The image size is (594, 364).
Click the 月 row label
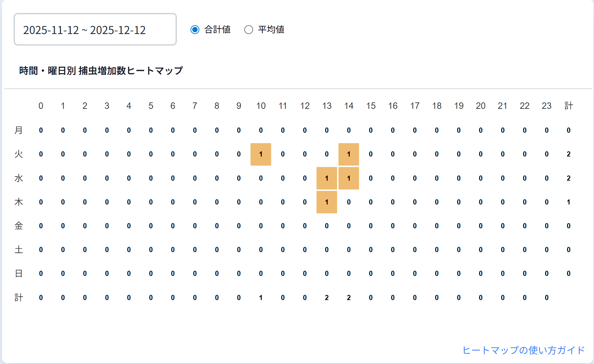coord(19,130)
